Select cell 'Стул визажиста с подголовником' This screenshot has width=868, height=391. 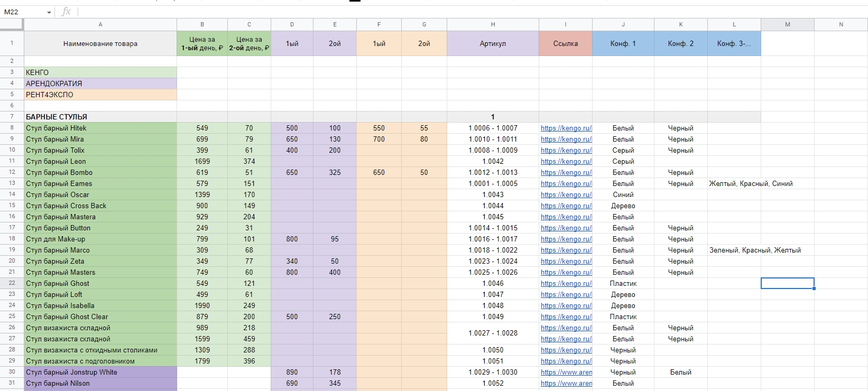[100, 361]
